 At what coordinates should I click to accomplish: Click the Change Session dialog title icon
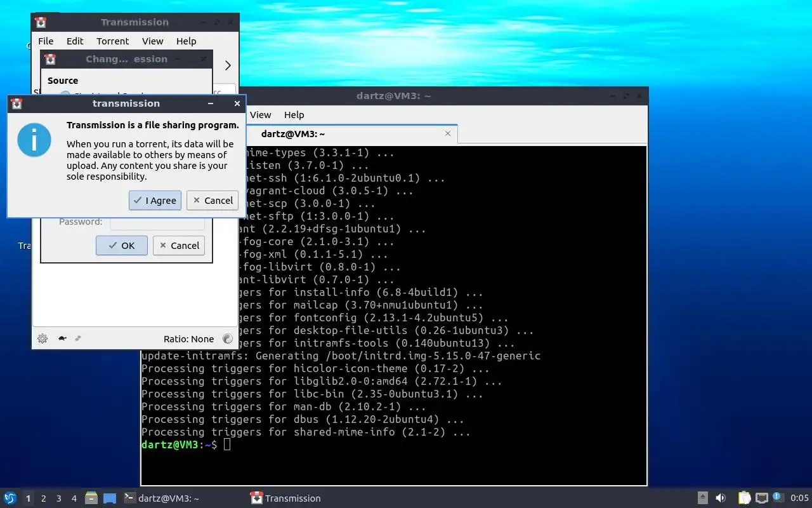tap(51, 59)
